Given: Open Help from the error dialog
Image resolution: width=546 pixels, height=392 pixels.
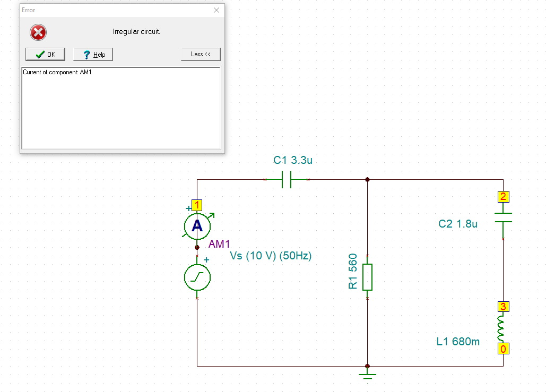Looking at the screenshot, I should (x=92, y=54).
